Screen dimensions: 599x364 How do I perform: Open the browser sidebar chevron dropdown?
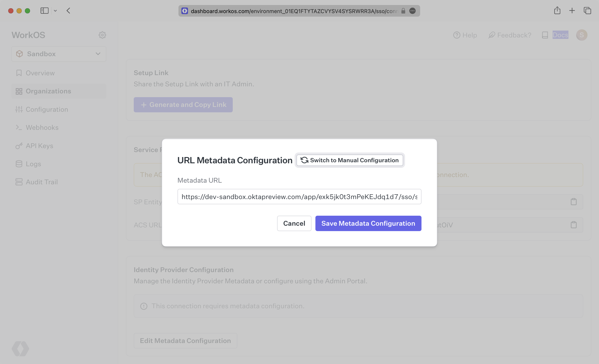coord(55,11)
